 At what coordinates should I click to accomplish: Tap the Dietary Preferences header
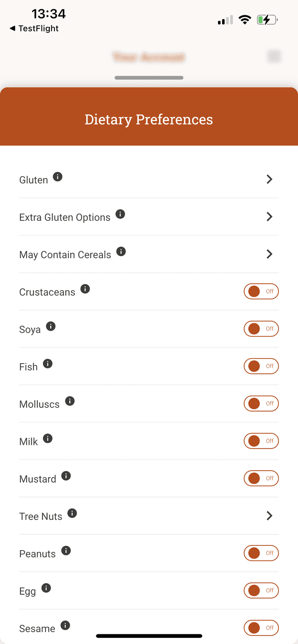(x=149, y=119)
